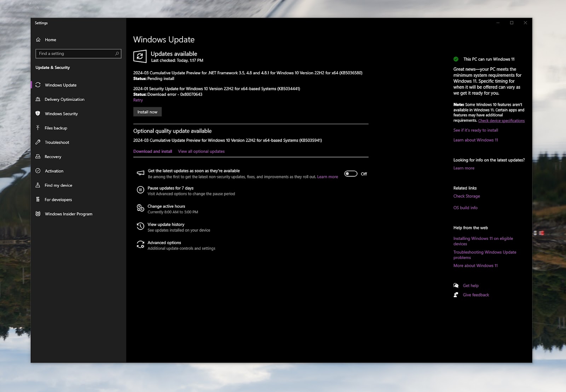
Task: Click Troubleshooting Windows Update problems link
Action: click(485, 255)
